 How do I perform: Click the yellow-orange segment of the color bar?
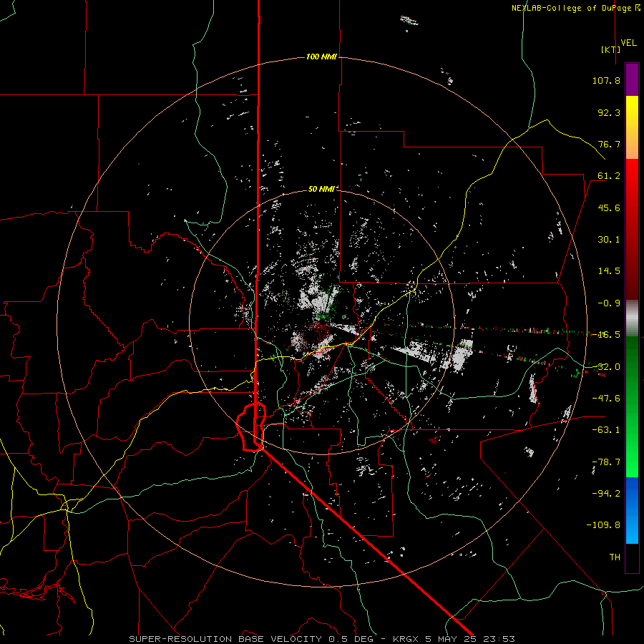click(x=632, y=127)
